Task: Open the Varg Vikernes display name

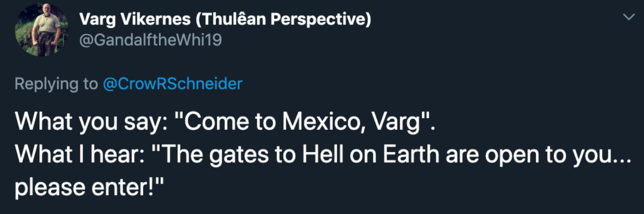Action: (225, 20)
